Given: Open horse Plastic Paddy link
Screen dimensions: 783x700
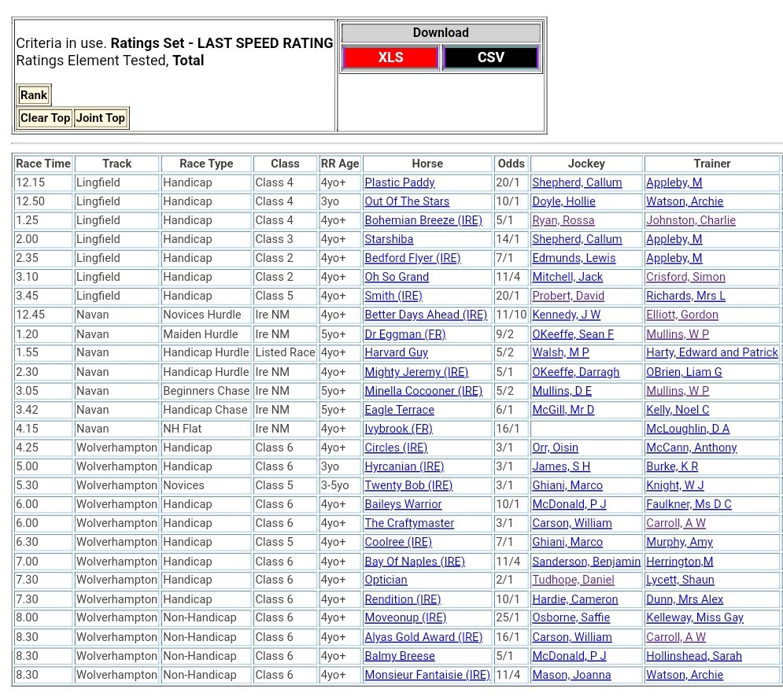Looking at the screenshot, I should tap(399, 182).
